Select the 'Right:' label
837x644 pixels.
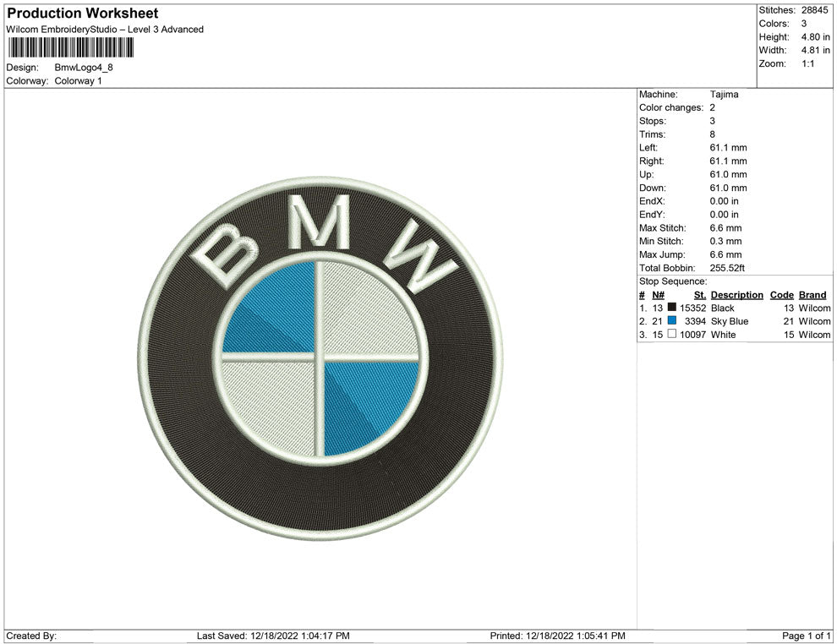pos(652,161)
